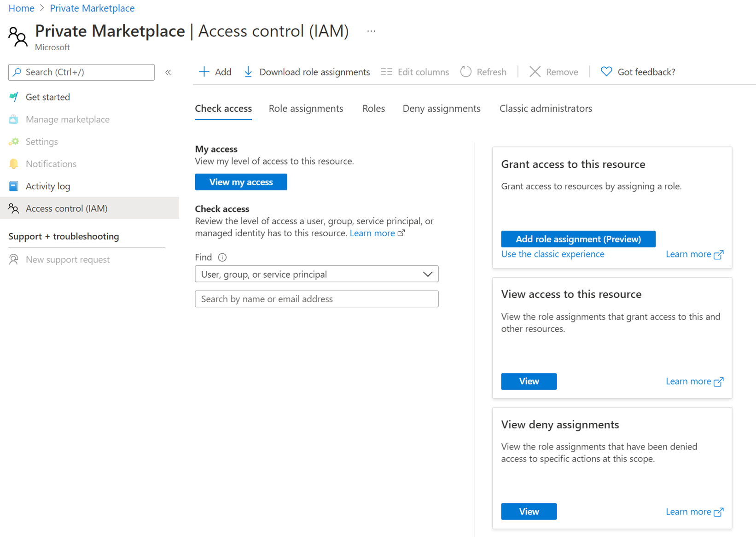Open Activity log in the sidebar
This screenshot has height=537, width=756.
(47, 186)
